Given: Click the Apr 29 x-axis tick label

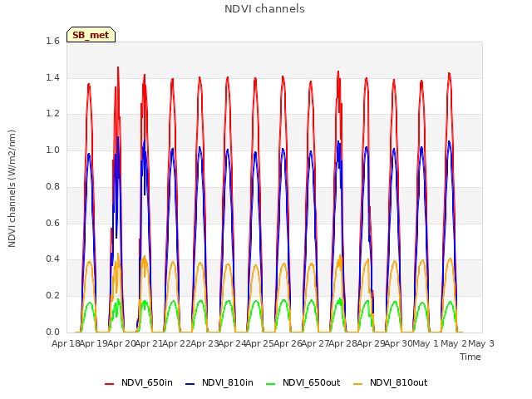Looking at the screenshot, I should pyautogui.click(x=370, y=343).
